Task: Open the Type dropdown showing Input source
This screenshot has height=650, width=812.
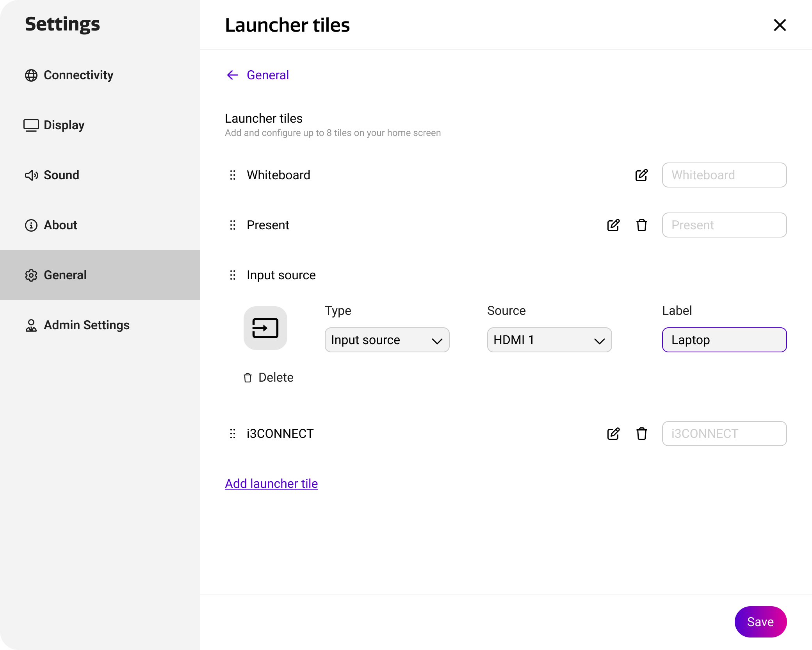Action: [x=387, y=340]
